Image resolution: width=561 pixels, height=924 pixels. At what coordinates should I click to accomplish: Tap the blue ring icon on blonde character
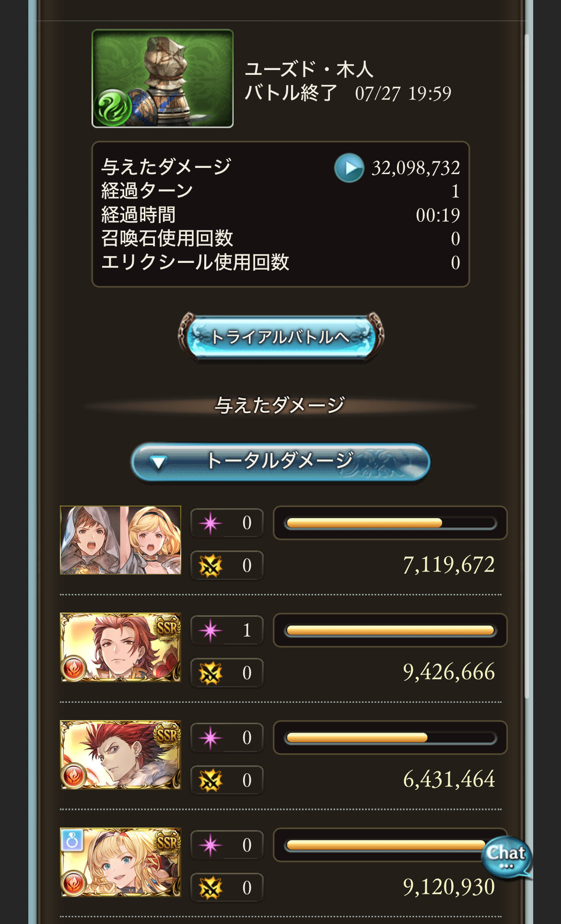click(72, 840)
